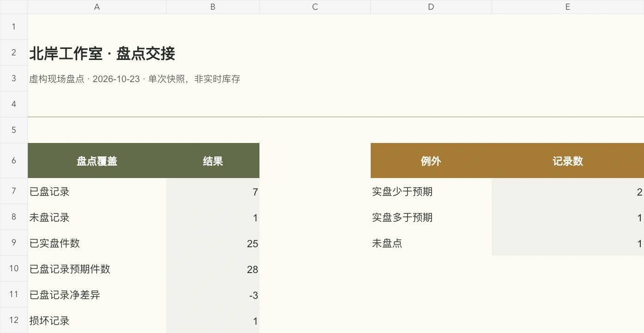Select the "已实盘件数" label cell

[x=97, y=243]
